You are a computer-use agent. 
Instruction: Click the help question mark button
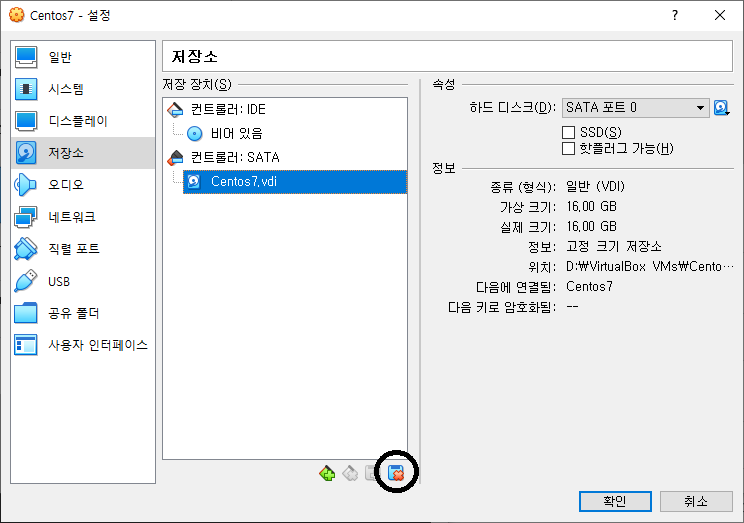coord(675,15)
